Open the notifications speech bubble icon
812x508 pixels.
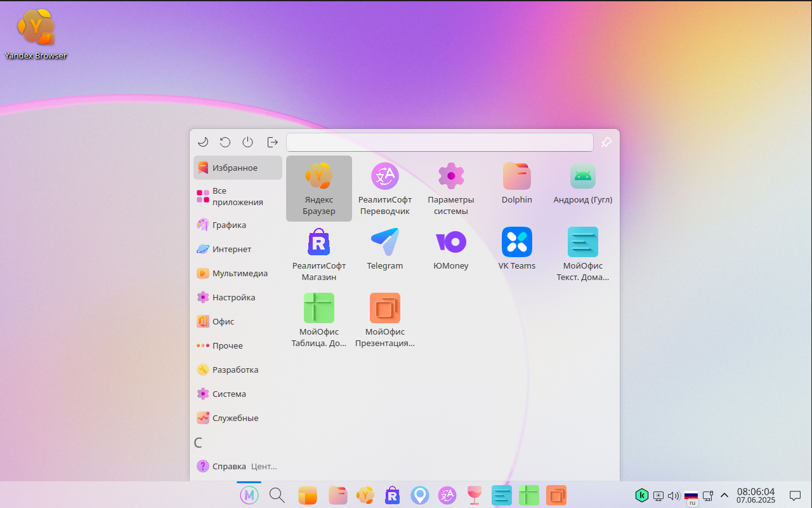pos(795,495)
